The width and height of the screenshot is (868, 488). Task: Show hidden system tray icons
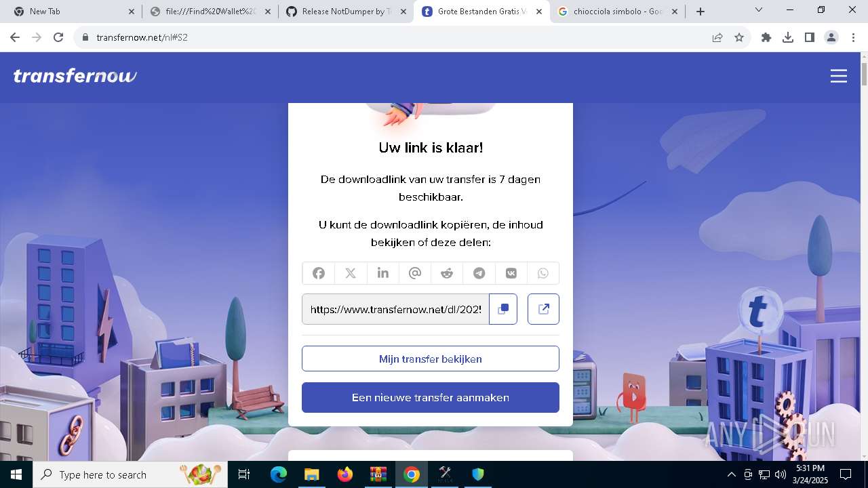[732, 474]
